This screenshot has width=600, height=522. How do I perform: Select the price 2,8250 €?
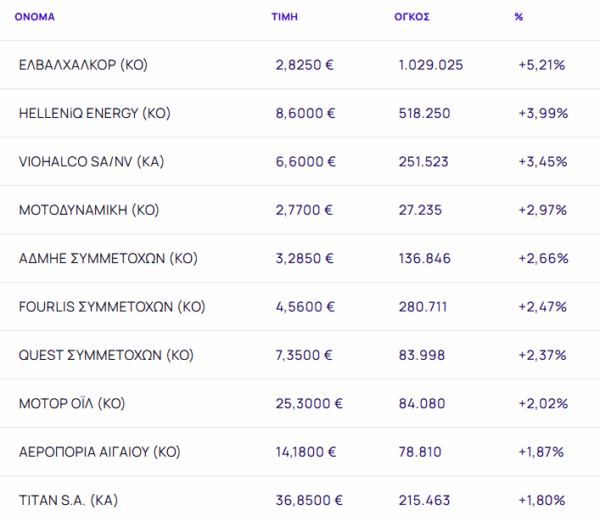(x=305, y=65)
